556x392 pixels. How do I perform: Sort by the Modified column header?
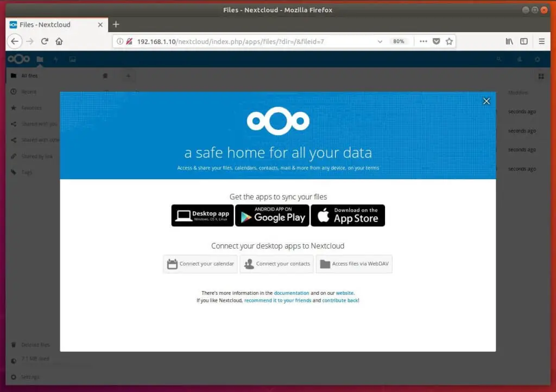click(517, 92)
